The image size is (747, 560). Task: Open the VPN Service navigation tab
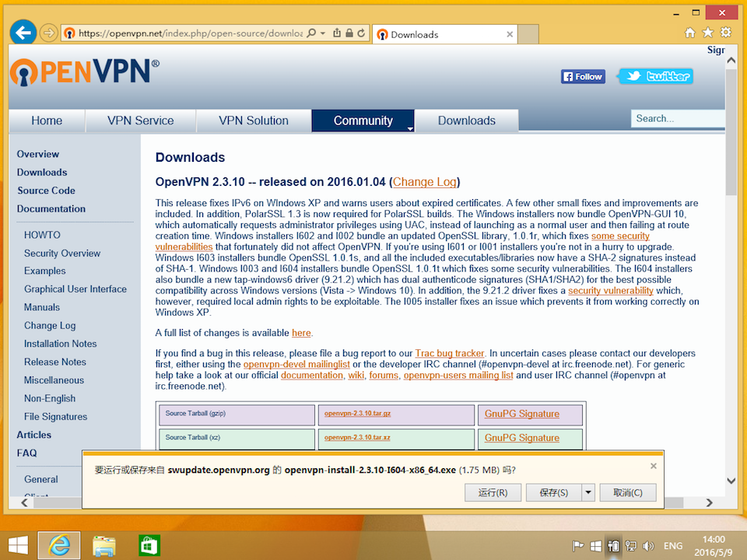141,121
